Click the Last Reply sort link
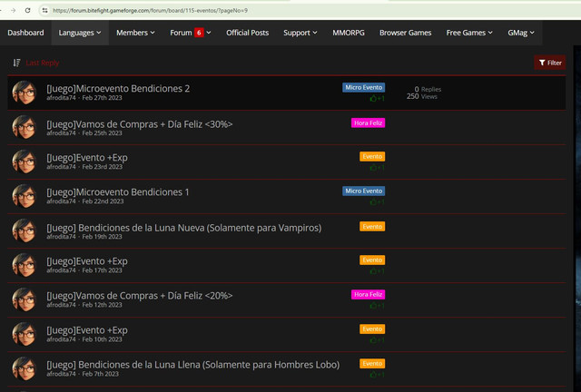 coord(43,63)
